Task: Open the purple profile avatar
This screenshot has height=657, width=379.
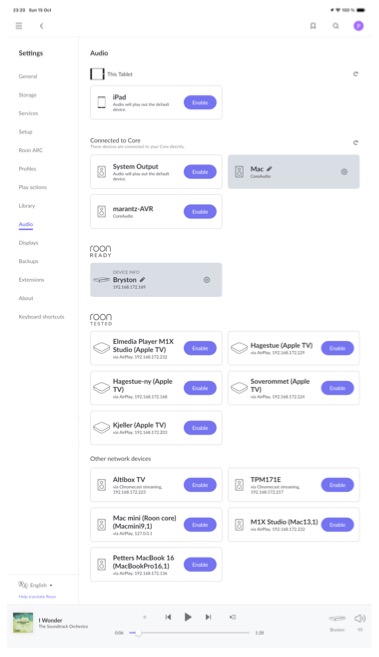Action: click(358, 26)
